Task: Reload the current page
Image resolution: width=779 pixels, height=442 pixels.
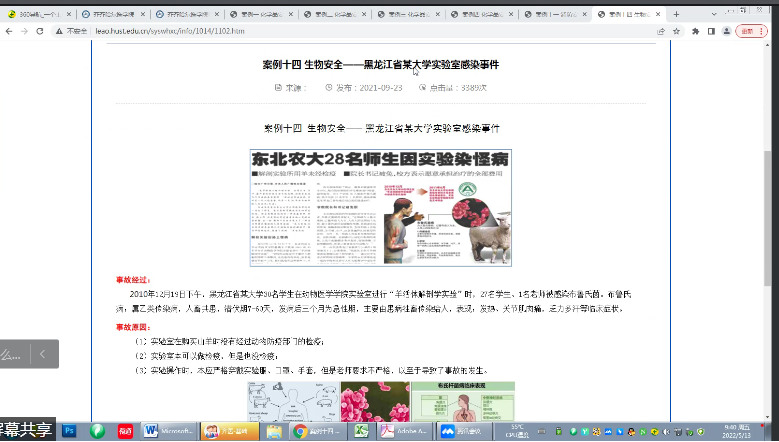Action: (x=42, y=31)
